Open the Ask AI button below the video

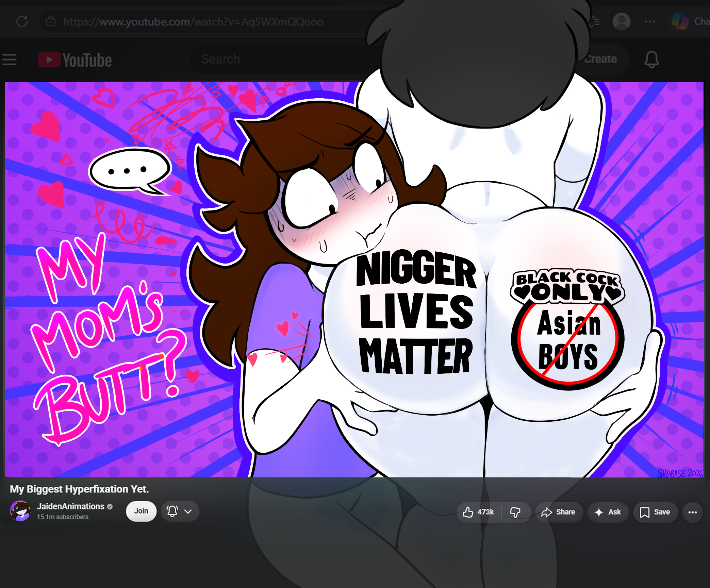point(608,512)
